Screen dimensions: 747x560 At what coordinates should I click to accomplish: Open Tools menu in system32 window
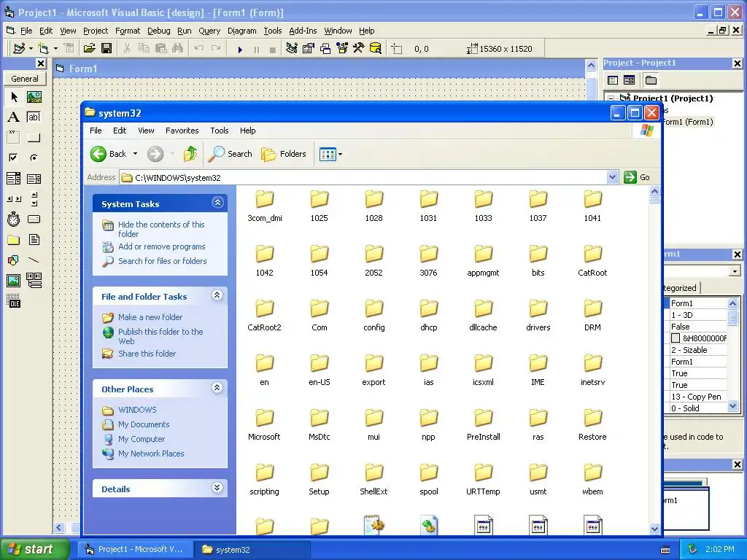click(219, 131)
